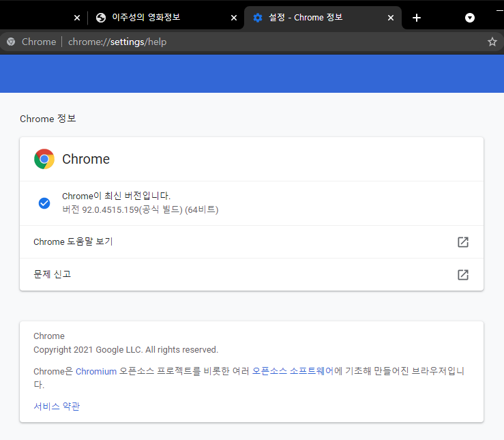Open the 문제 신고 row

[x=252, y=274]
